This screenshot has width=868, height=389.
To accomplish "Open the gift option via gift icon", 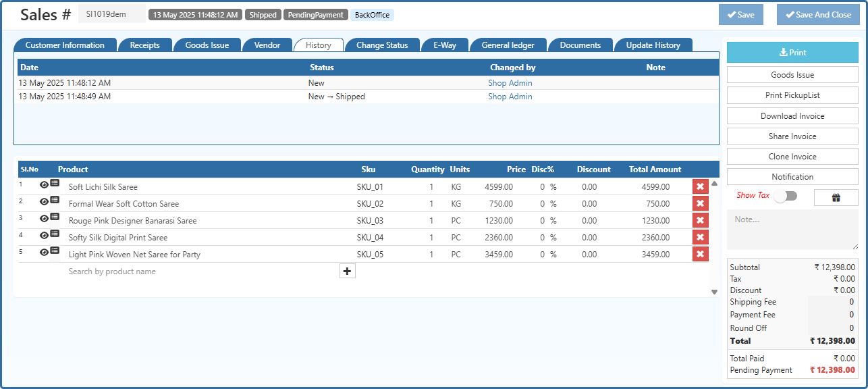I will pos(836,196).
